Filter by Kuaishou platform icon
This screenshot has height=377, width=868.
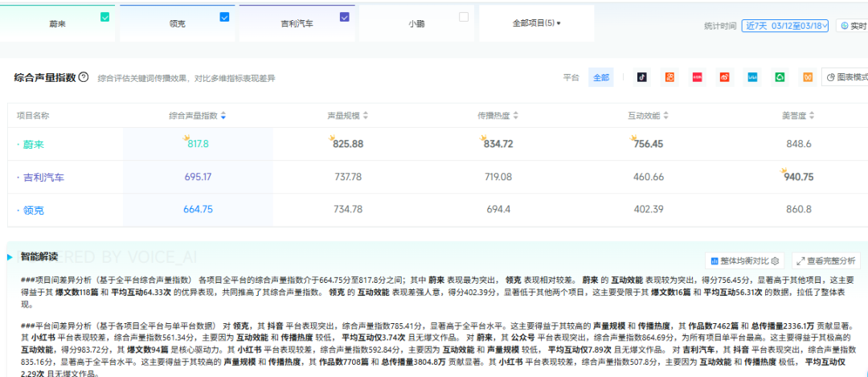click(669, 77)
